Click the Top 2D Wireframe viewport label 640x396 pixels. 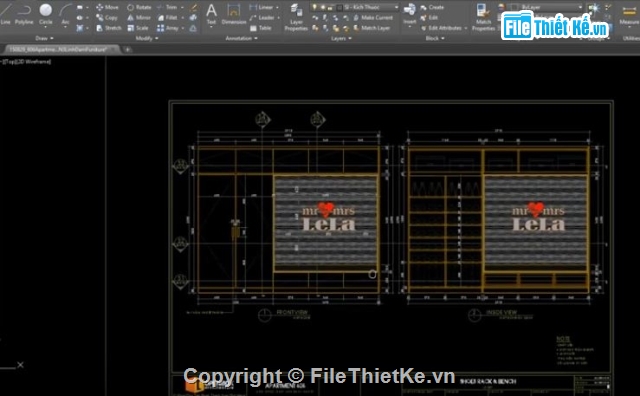(26, 62)
